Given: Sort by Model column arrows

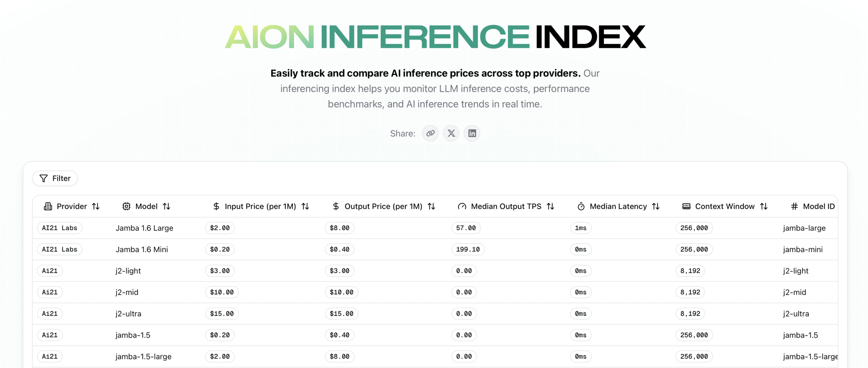Looking at the screenshot, I should (x=166, y=206).
